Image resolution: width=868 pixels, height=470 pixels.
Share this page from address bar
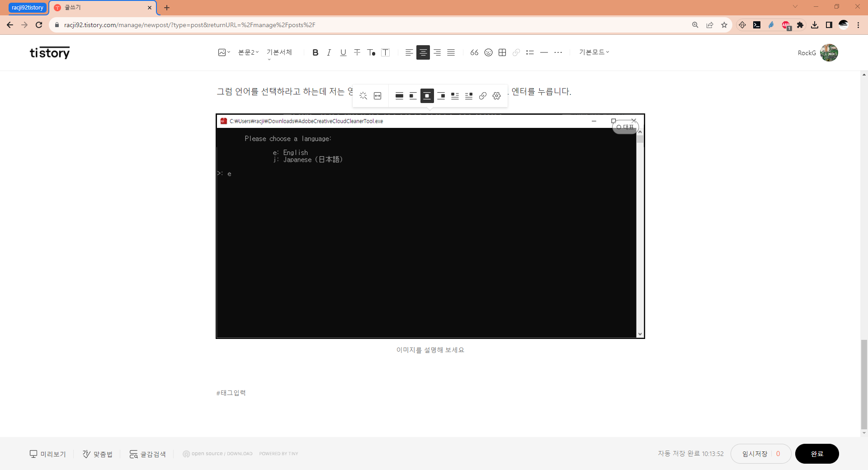710,25
